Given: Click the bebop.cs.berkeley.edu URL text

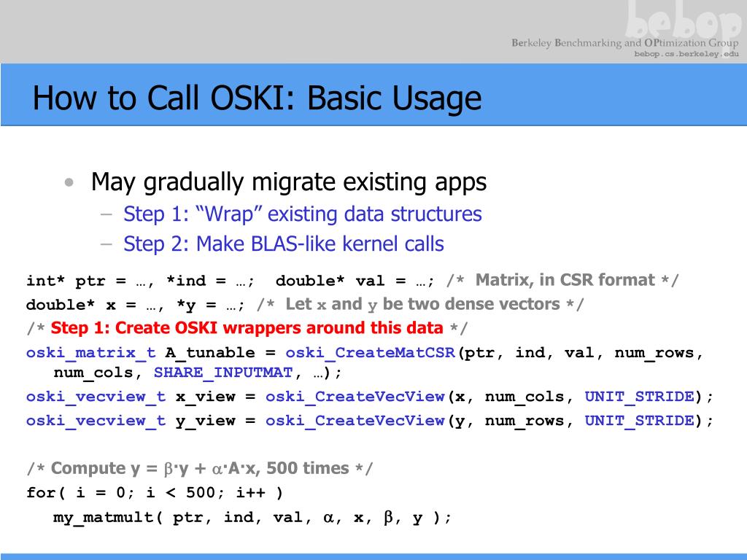Looking at the screenshot, I should [x=686, y=54].
